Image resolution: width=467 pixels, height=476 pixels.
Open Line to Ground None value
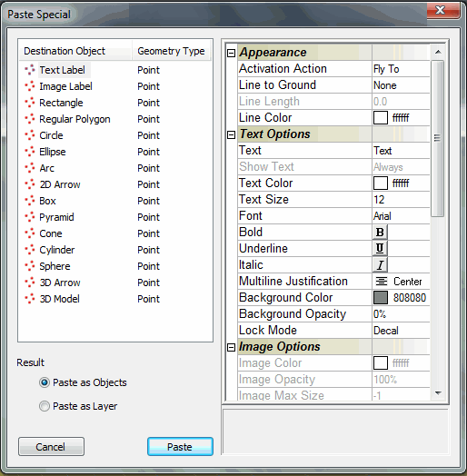pyautogui.click(x=401, y=85)
